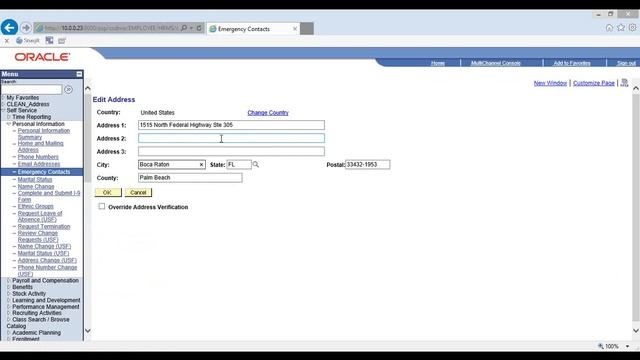The width and height of the screenshot is (640, 360).
Task: Open Email Addresses menu link
Action: tap(39, 164)
